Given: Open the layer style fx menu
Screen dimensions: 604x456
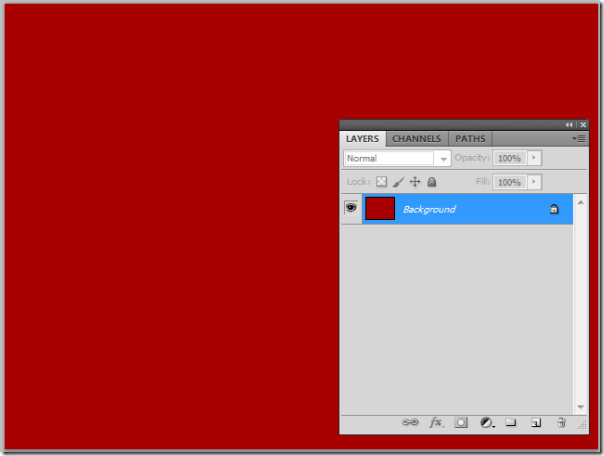Looking at the screenshot, I should [436, 422].
